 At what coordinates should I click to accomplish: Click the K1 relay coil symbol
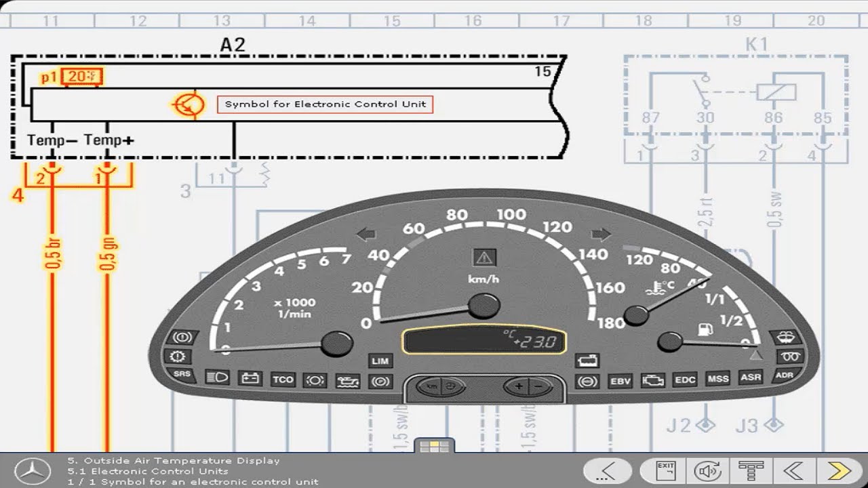[x=776, y=91]
